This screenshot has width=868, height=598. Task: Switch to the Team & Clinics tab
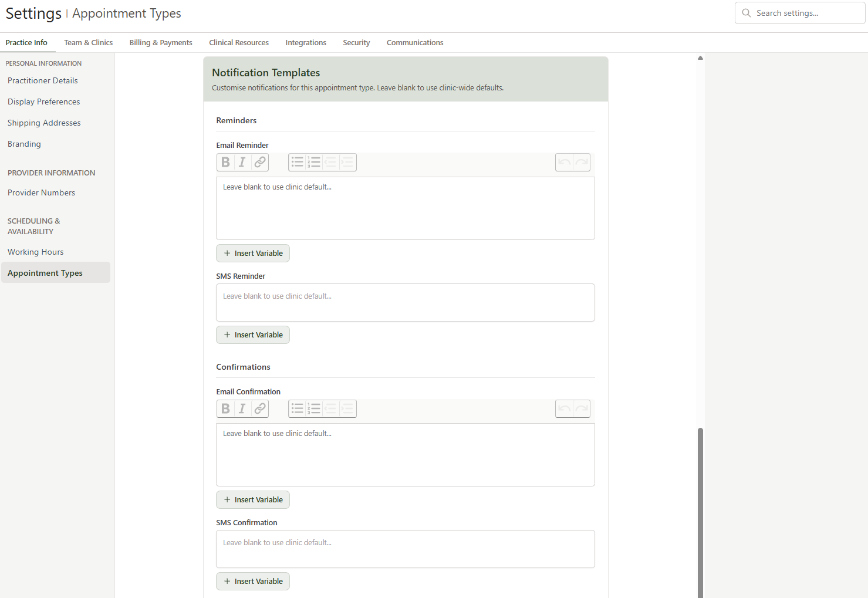[88, 42]
